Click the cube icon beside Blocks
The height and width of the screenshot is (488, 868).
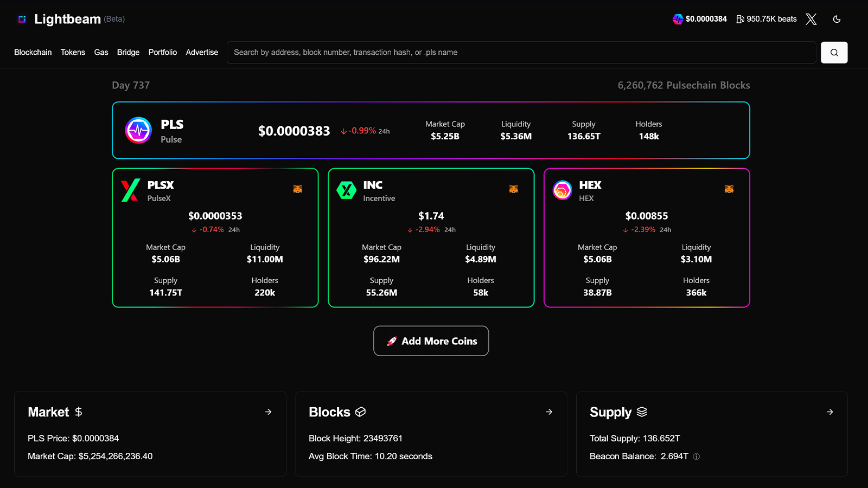click(x=360, y=412)
